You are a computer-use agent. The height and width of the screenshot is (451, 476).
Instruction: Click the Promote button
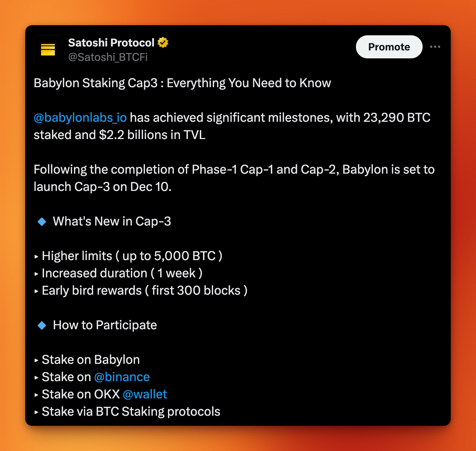[x=389, y=47]
